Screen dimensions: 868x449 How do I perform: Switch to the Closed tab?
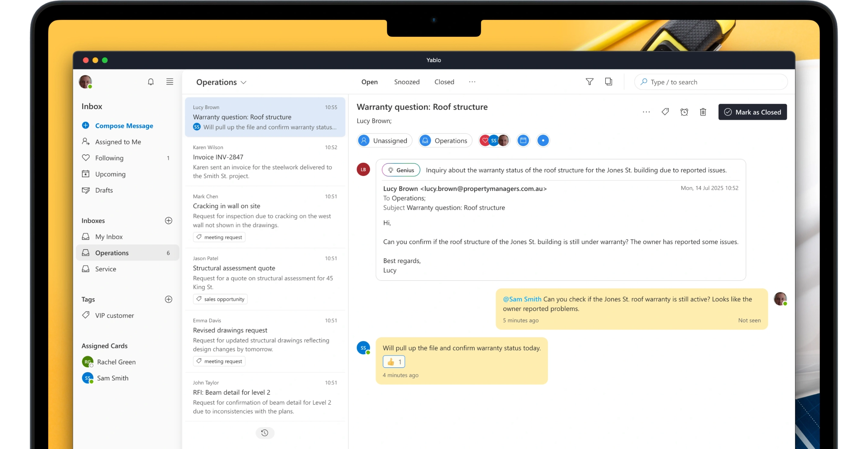(444, 82)
